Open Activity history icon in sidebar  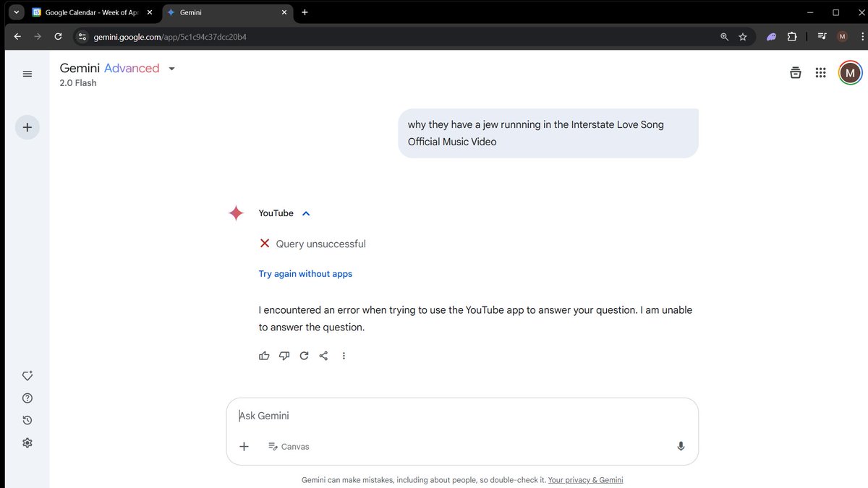pos(27,420)
